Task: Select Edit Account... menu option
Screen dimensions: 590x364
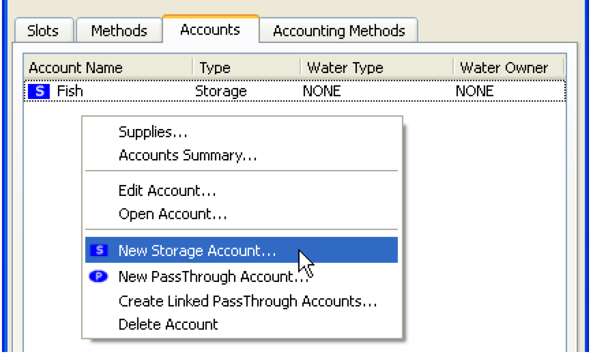Action: tap(167, 190)
